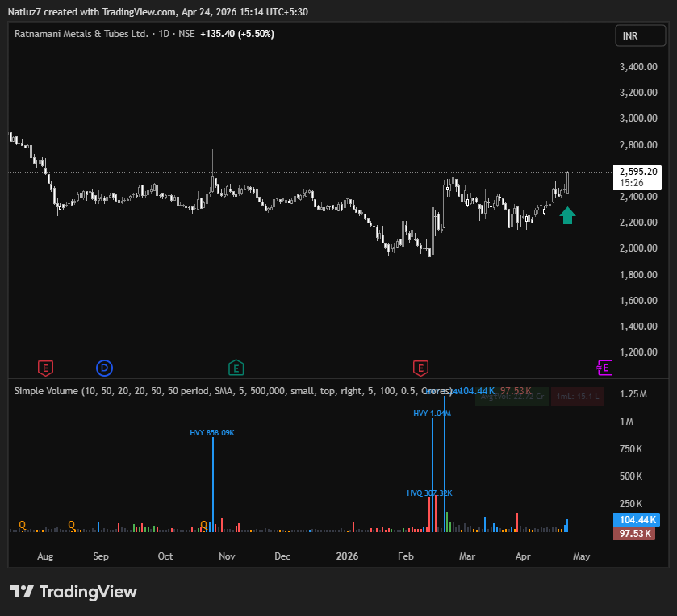Click the NSE exchange label
The width and height of the screenshot is (677, 616).
186,34
